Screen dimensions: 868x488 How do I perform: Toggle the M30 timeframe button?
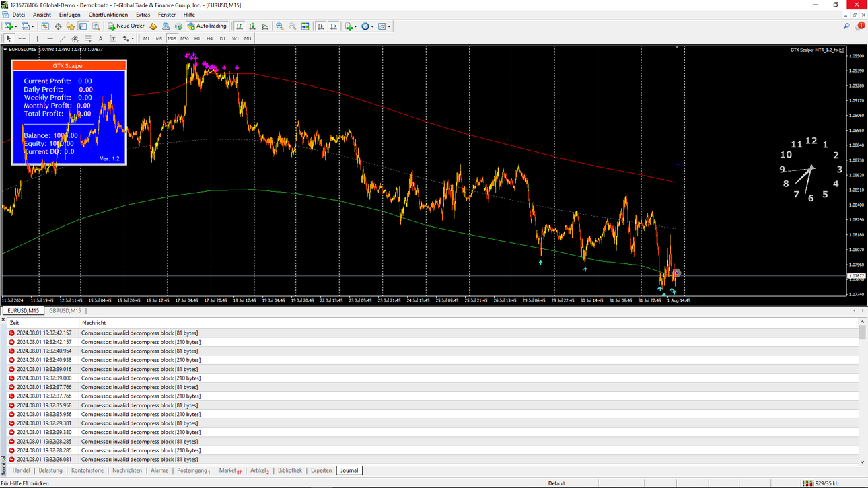(184, 39)
